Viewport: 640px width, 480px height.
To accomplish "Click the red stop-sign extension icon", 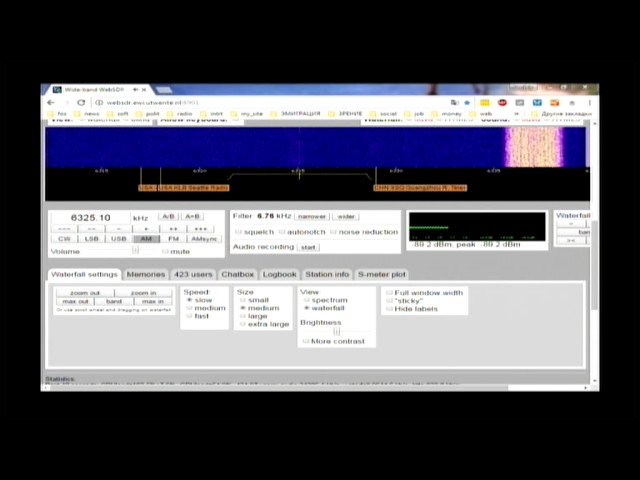I will click(x=502, y=102).
